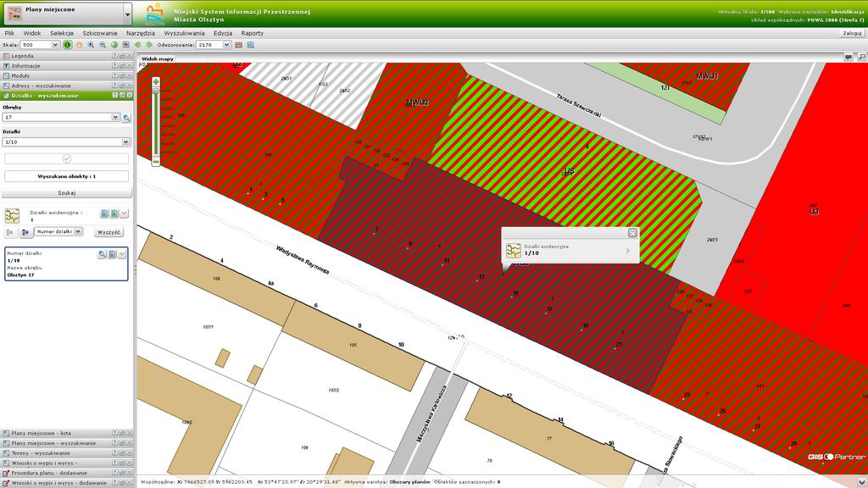Open the Plany miejscowe module dropdown
This screenshot has width=868, height=488.
[x=127, y=14]
